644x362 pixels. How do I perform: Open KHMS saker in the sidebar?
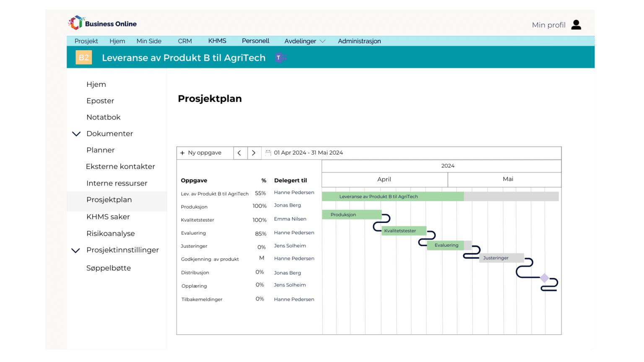(108, 217)
